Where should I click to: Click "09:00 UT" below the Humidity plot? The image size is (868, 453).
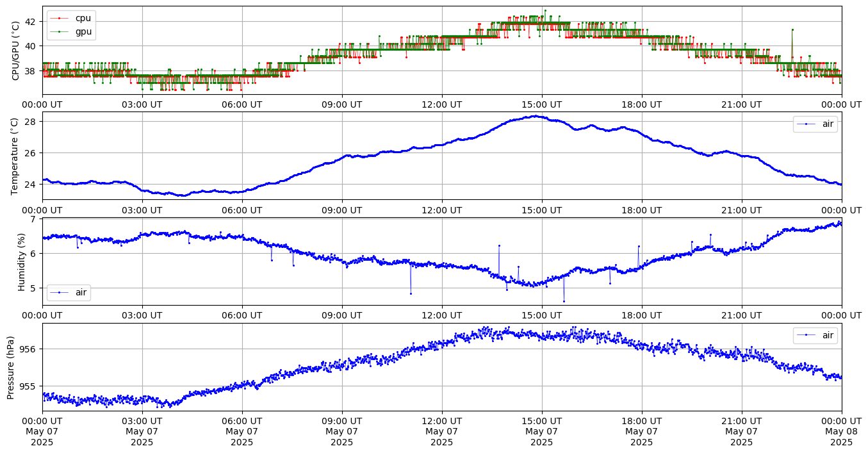pyautogui.click(x=342, y=316)
